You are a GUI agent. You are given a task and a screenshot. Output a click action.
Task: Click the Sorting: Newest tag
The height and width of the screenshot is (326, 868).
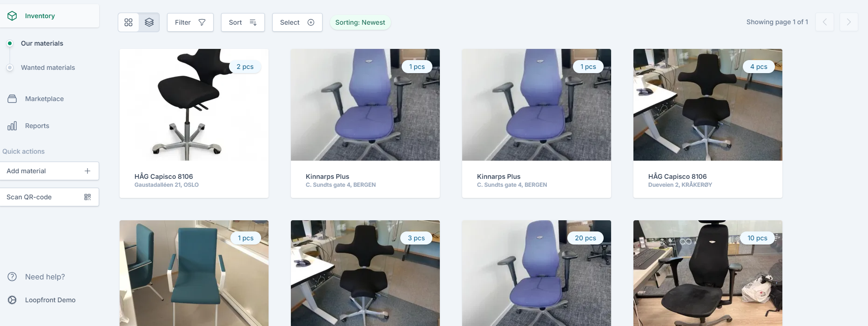360,22
